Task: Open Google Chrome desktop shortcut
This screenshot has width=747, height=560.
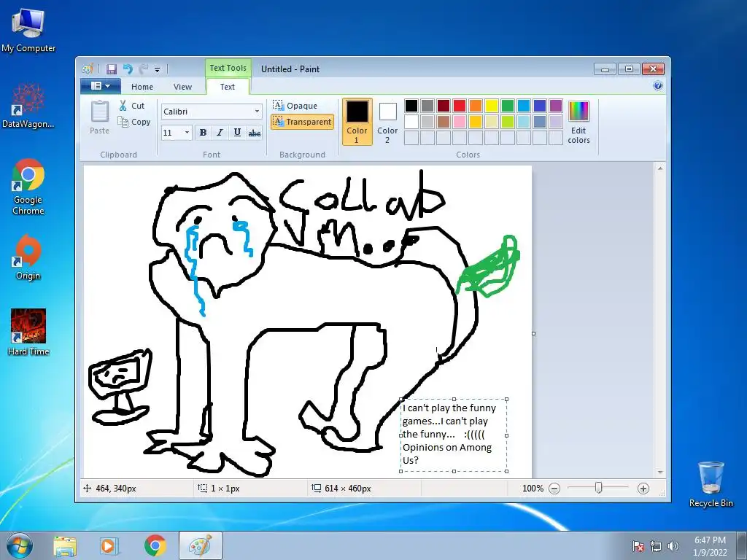Action: [x=28, y=187]
